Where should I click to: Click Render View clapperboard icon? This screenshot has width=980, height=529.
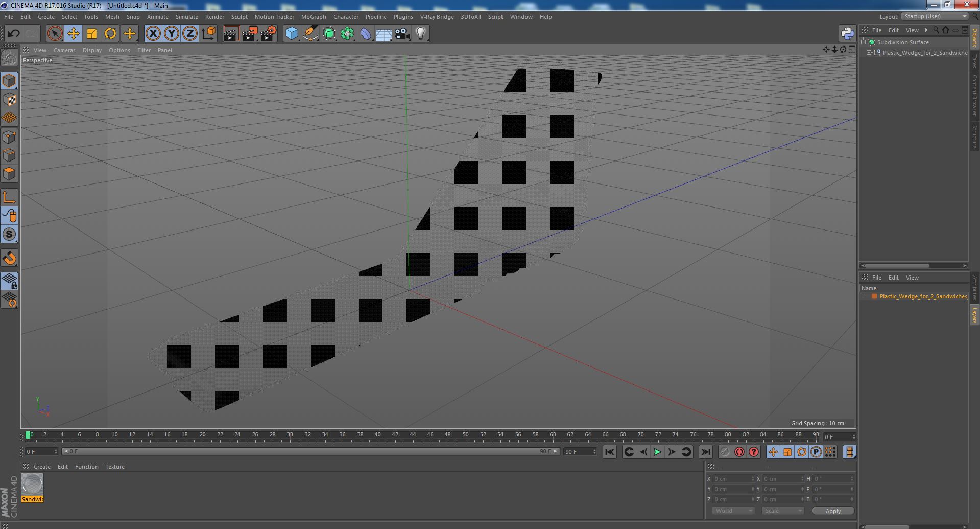(x=231, y=34)
